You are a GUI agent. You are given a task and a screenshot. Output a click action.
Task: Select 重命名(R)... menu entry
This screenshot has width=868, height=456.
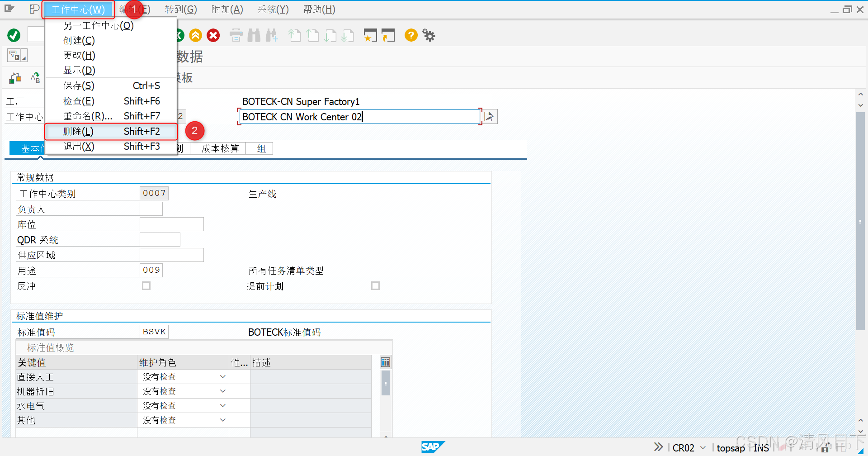pos(111,116)
